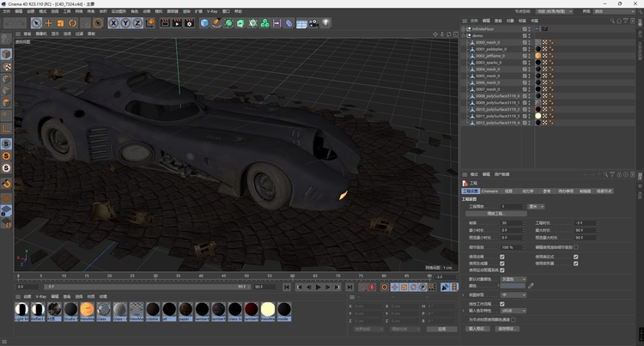
Task: Click the 缩放工程 button
Action: pyautogui.click(x=496, y=214)
